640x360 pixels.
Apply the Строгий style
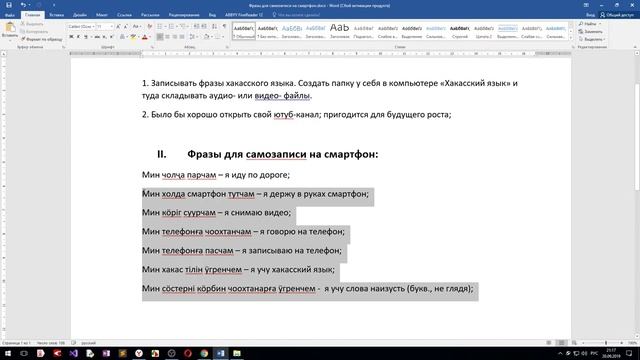460,31
